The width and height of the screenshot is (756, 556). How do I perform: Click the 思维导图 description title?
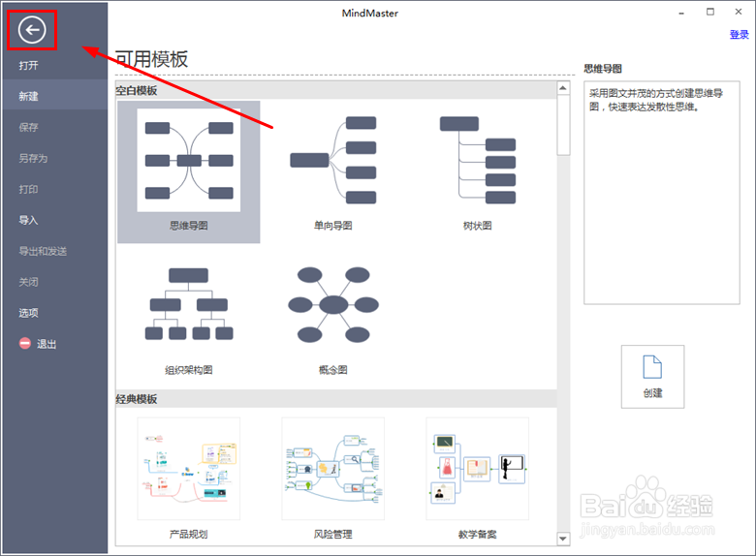(x=603, y=69)
